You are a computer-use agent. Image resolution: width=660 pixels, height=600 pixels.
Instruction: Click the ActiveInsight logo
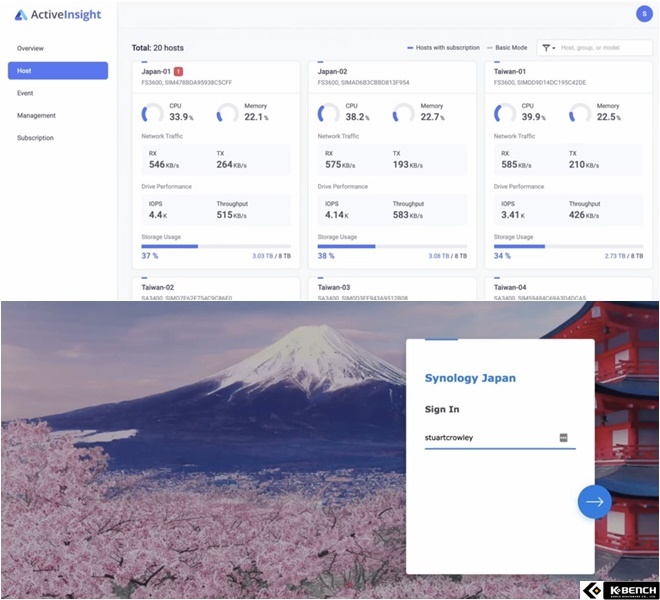(x=58, y=15)
